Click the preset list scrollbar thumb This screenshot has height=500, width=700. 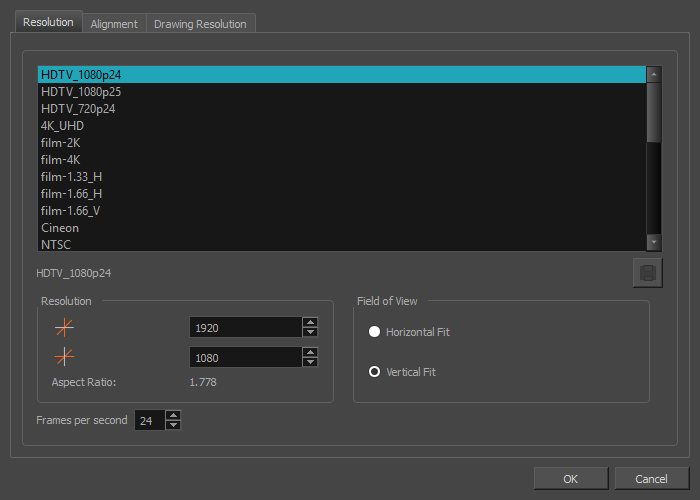654,112
